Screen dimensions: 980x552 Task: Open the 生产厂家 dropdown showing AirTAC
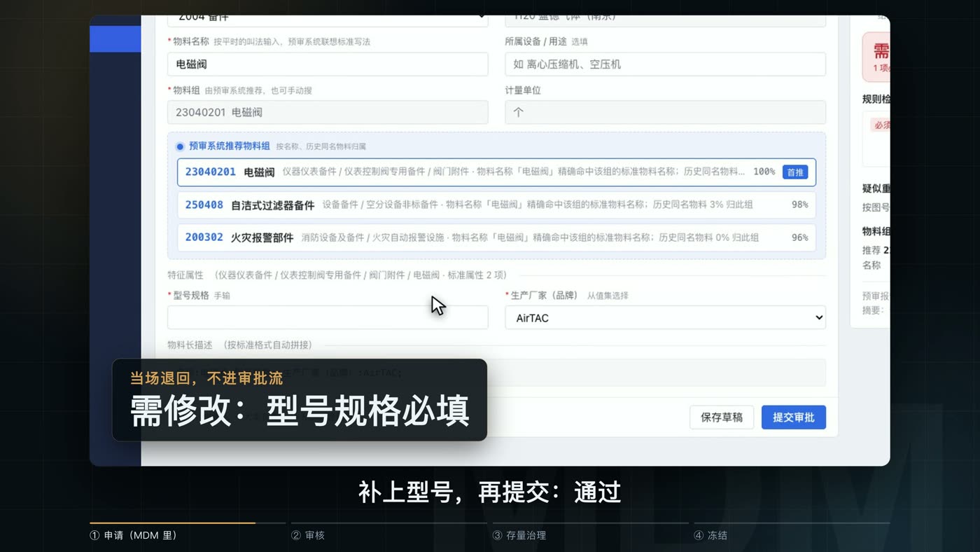665,317
